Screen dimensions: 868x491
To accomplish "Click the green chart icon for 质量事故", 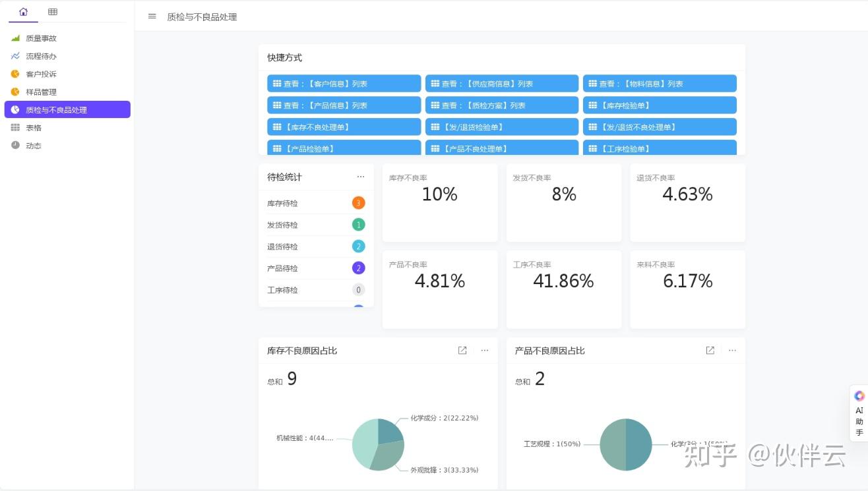I will [15, 38].
